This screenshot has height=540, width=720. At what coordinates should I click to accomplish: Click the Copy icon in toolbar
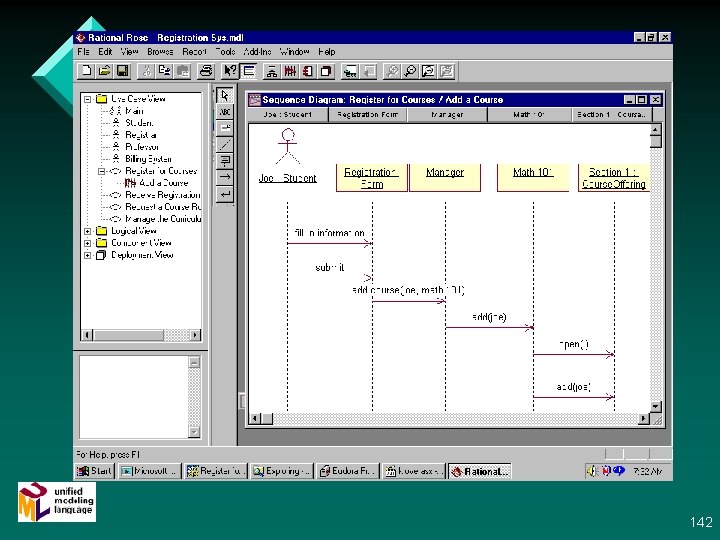[x=164, y=71]
